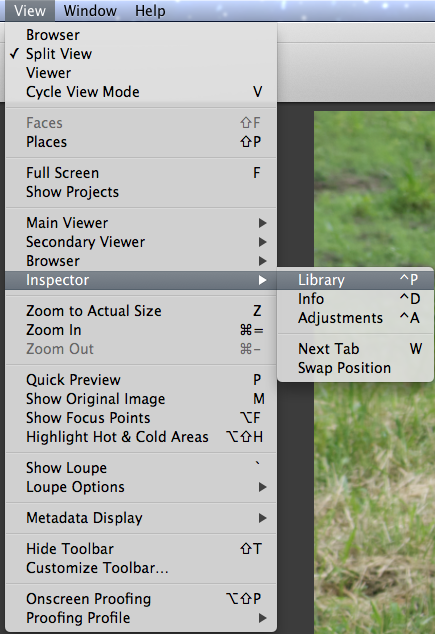Click the grass photo in the viewer
The height and width of the screenshot is (634, 435).
pos(374,505)
